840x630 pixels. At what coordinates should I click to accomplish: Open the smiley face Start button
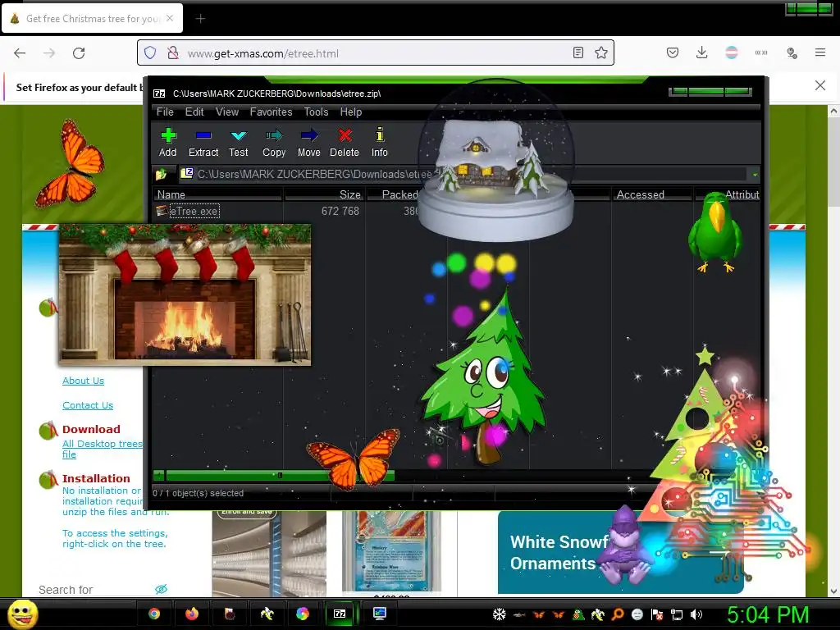[x=22, y=614]
